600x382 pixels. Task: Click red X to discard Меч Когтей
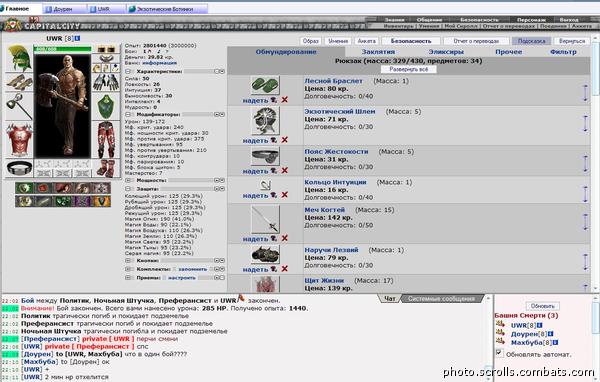coord(284,238)
